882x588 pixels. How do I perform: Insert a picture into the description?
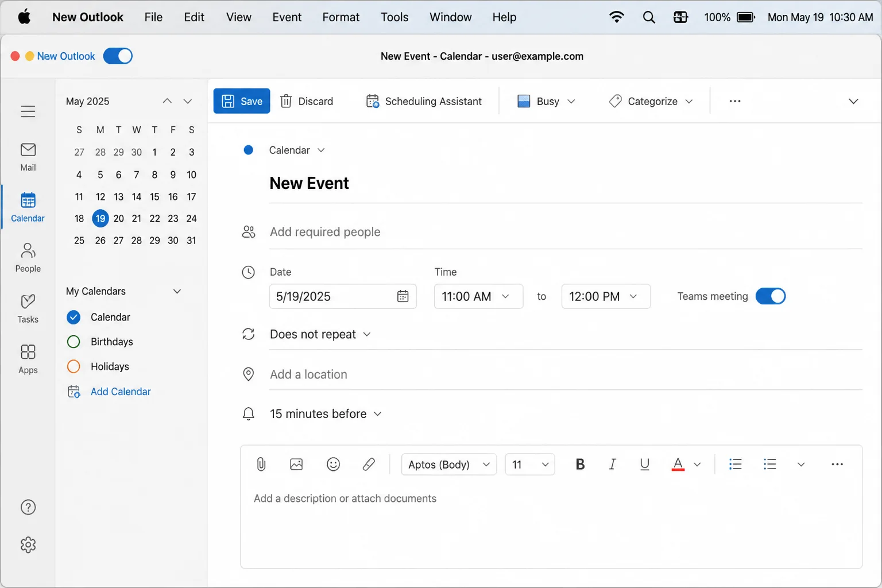(x=296, y=464)
